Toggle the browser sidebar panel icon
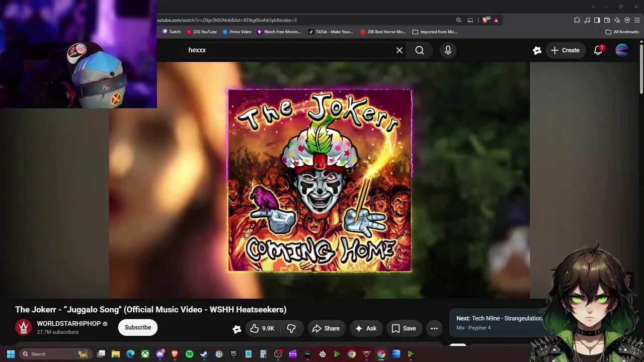Image resolution: width=644 pixels, height=362 pixels. click(x=597, y=20)
